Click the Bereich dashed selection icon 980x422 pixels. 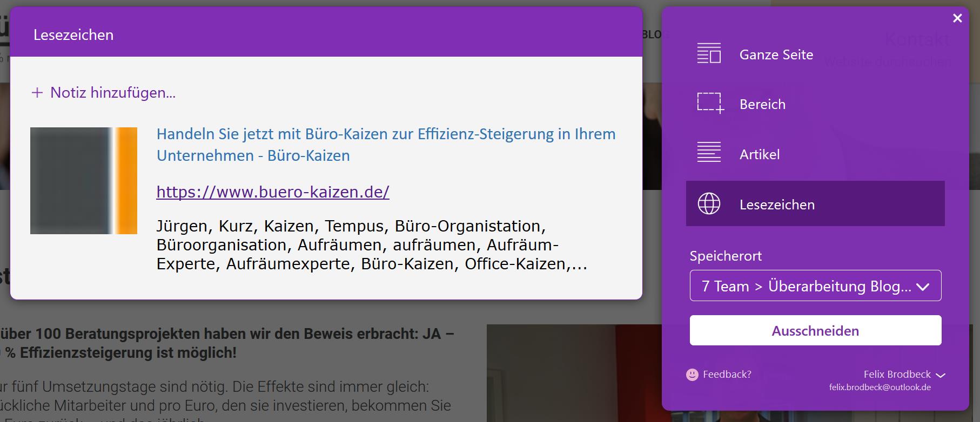710,103
